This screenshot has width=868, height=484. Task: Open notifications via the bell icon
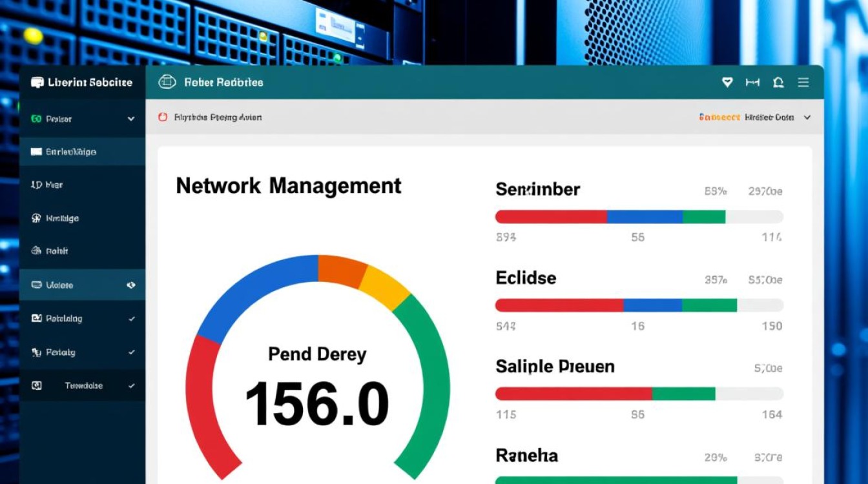pos(778,83)
